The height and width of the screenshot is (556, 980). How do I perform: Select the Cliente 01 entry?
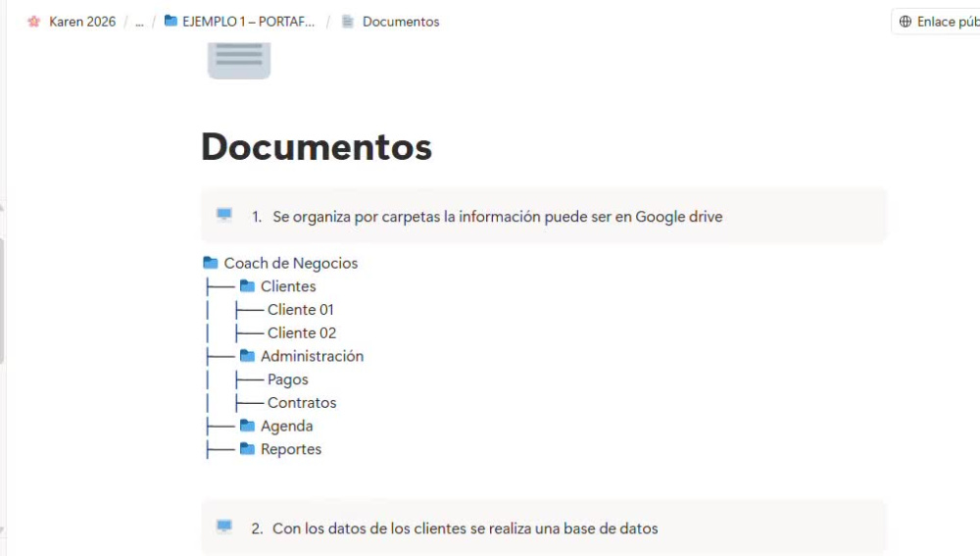[x=301, y=310]
